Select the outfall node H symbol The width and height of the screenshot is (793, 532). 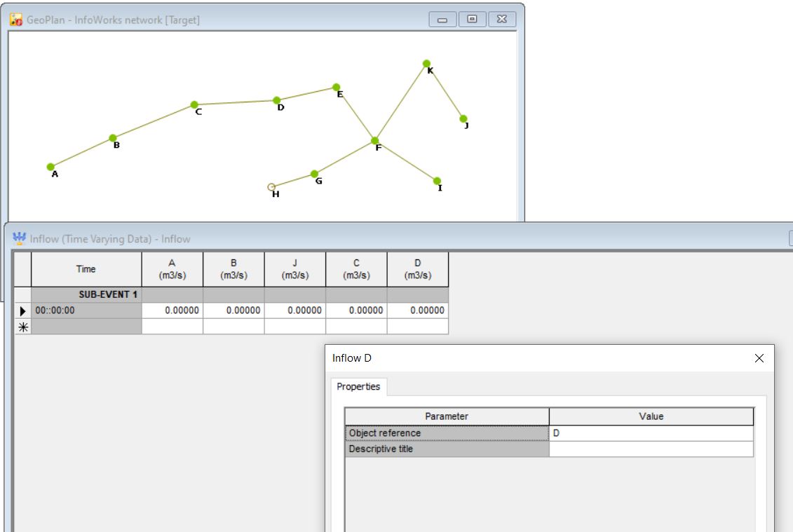(271, 184)
